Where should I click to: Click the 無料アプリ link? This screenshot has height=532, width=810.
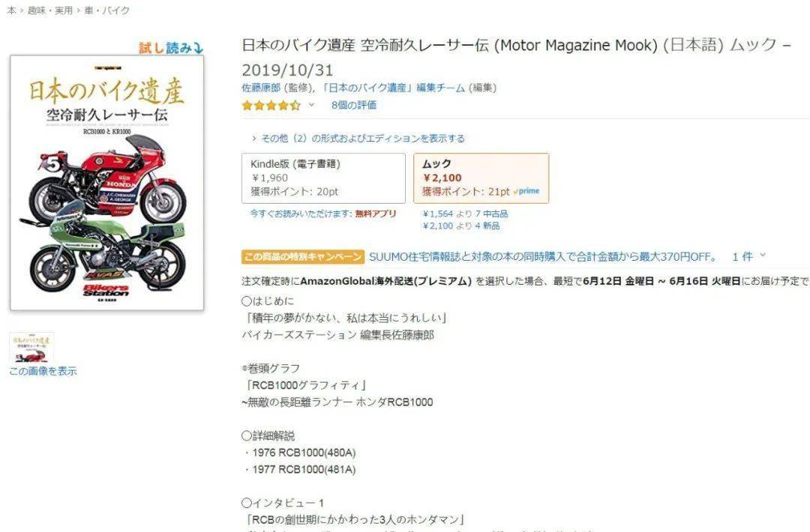point(376,214)
